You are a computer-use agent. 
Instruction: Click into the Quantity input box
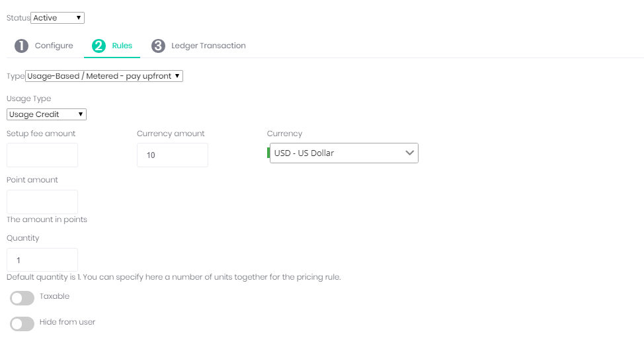coord(42,260)
